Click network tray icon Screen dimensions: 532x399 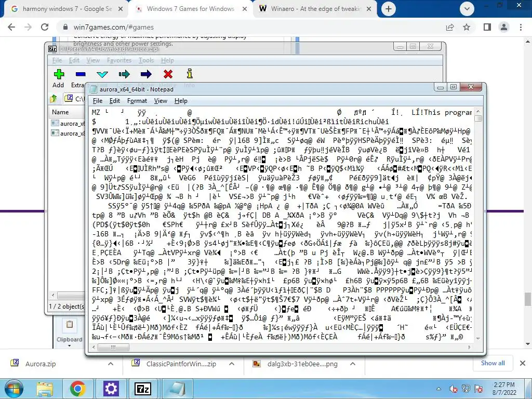(466, 389)
